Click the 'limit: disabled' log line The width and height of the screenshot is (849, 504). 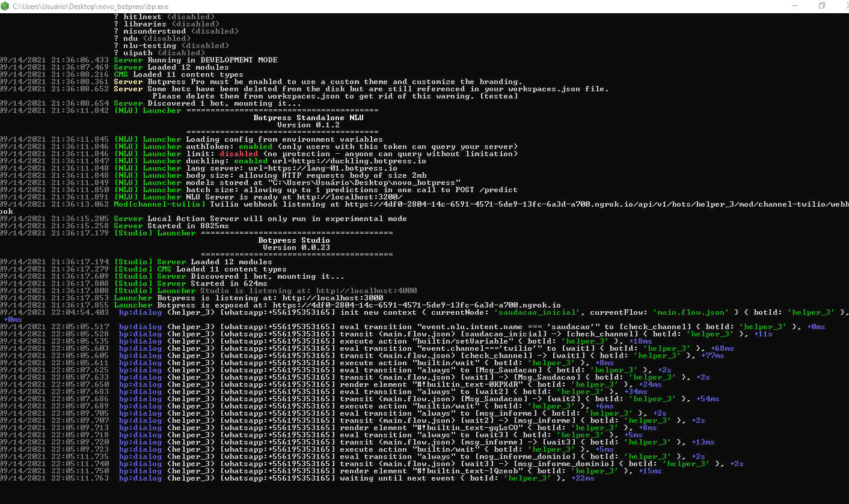352,154
